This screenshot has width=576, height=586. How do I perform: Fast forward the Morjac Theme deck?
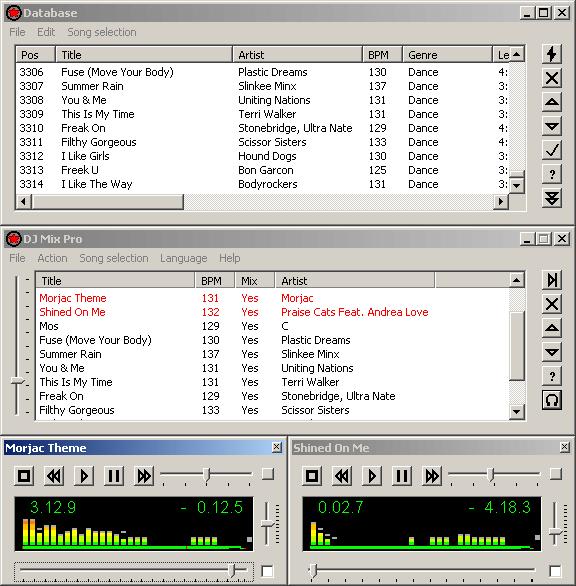[x=144, y=476]
